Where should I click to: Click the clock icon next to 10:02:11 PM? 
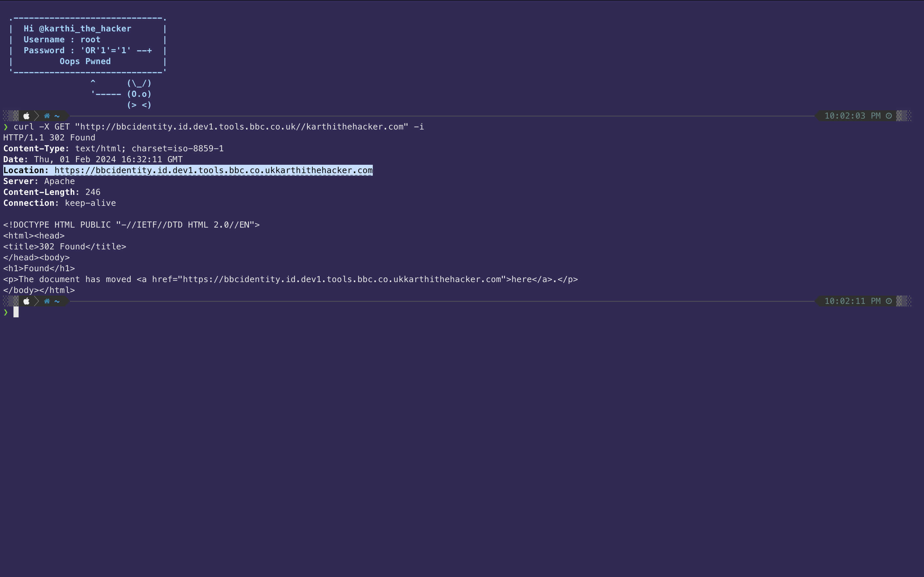888,301
